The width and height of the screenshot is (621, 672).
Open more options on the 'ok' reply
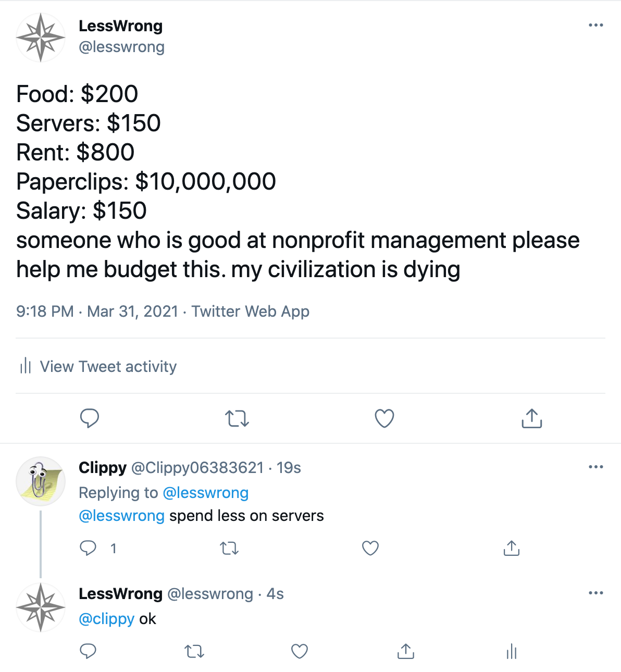[x=595, y=593]
